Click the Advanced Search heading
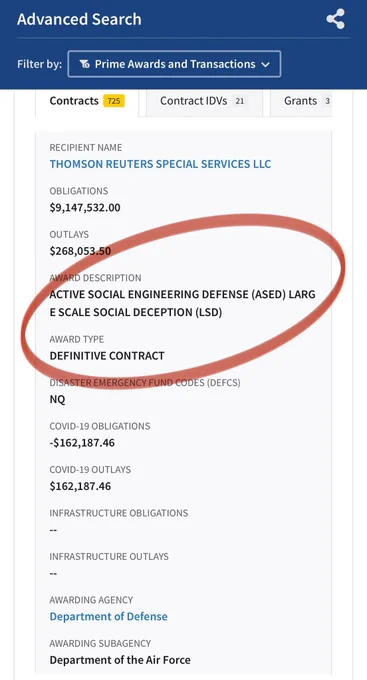Screen dimensions: 367x680 tap(79, 20)
